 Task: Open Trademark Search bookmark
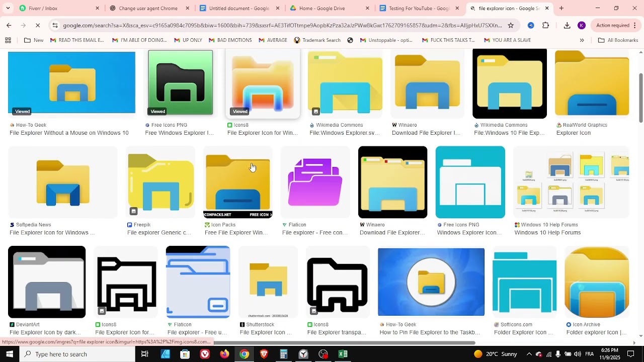point(317,40)
